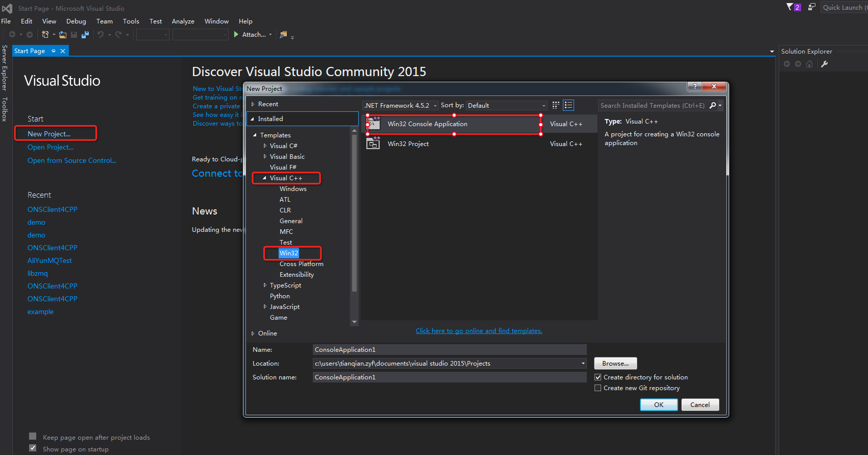Open the Sort by Default dropdown
Image resolution: width=868 pixels, height=455 pixels.
507,105
